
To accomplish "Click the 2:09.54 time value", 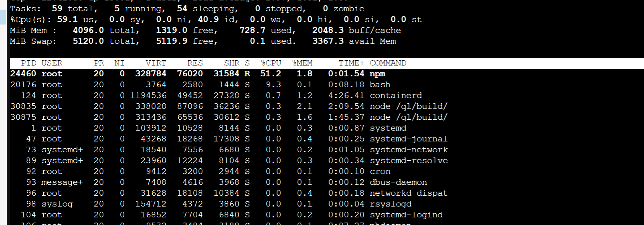I will [346, 106].
